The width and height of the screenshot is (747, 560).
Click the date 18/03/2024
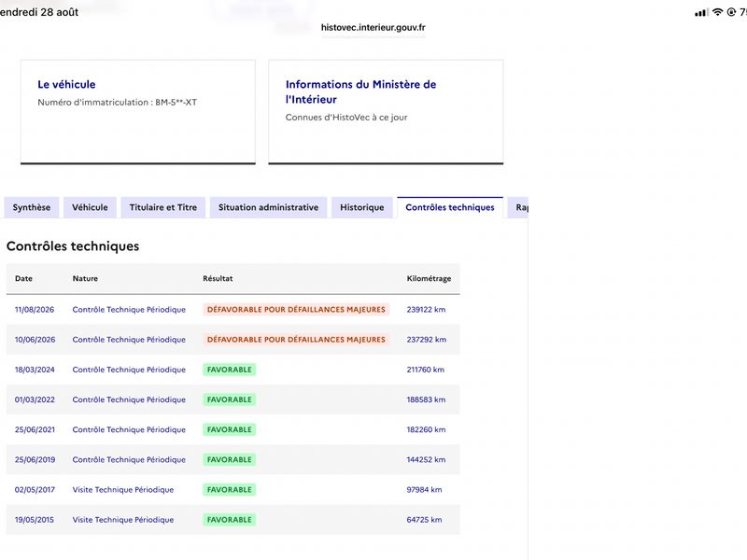coord(35,370)
